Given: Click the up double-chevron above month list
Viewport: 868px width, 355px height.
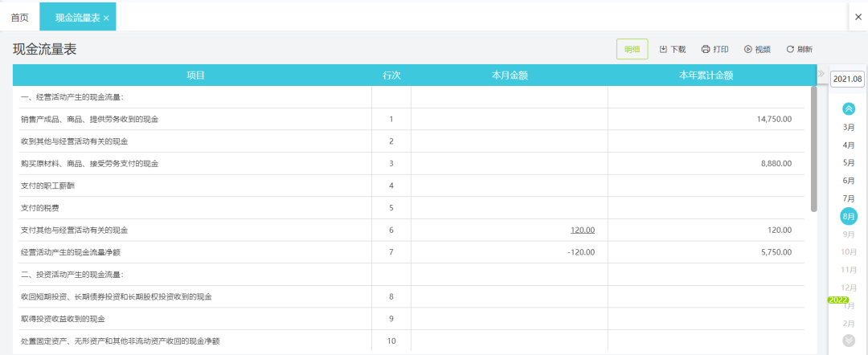Looking at the screenshot, I should 849,109.
